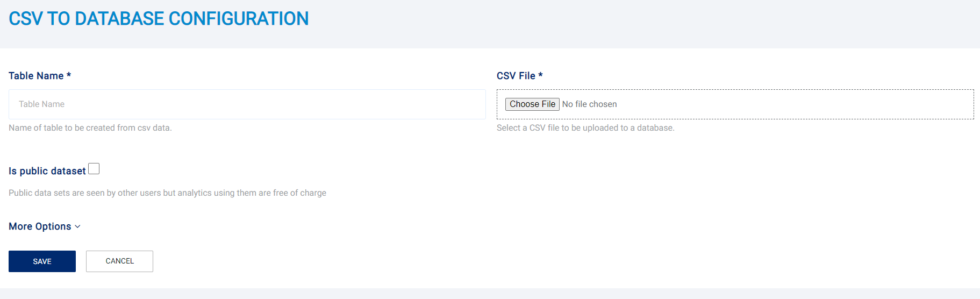The width and height of the screenshot is (980, 299).
Task: Click the asterisk beside Table Name label
Action: pyautogui.click(x=69, y=75)
